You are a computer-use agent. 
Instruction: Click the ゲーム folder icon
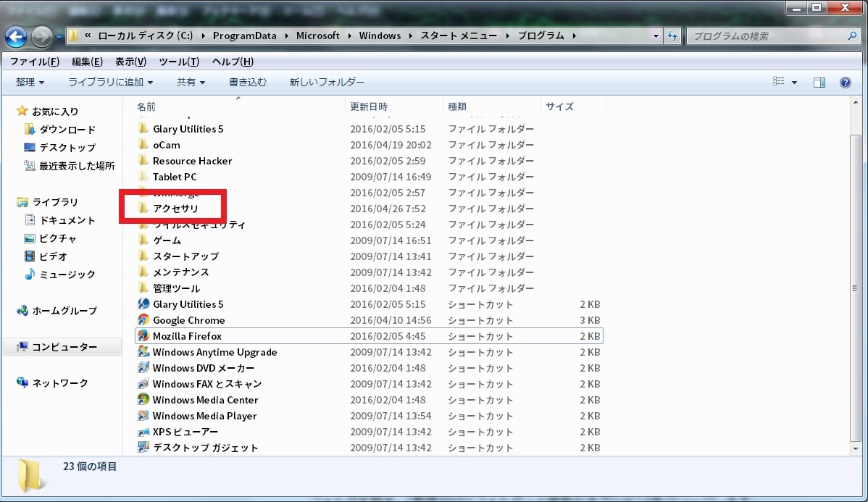click(143, 240)
